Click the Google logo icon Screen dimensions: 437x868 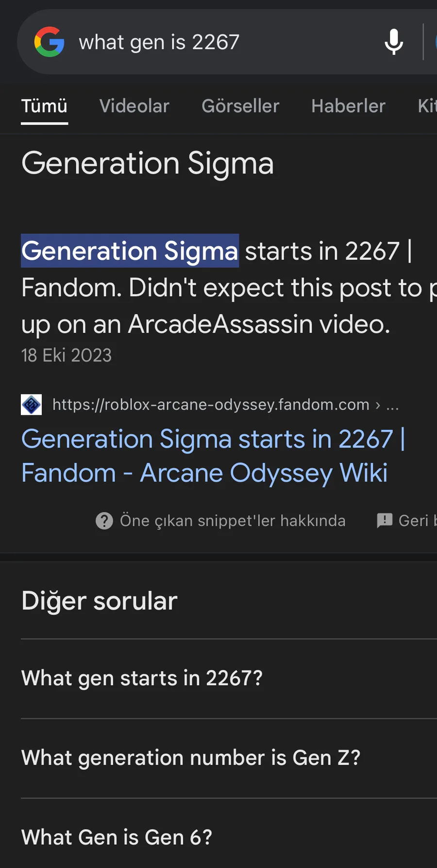[49, 42]
